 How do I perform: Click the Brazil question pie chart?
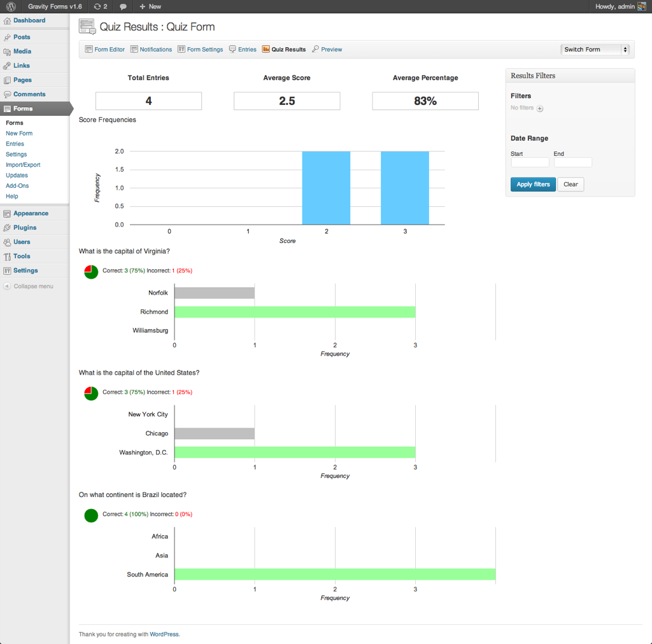coord(91,515)
